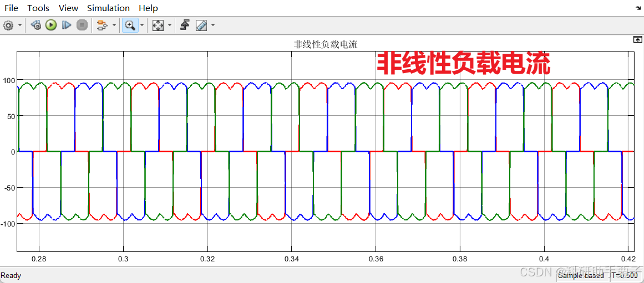The width and height of the screenshot is (644, 283).
Task: Highlight the Simulink block icon
Action: (x=102, y=25)
